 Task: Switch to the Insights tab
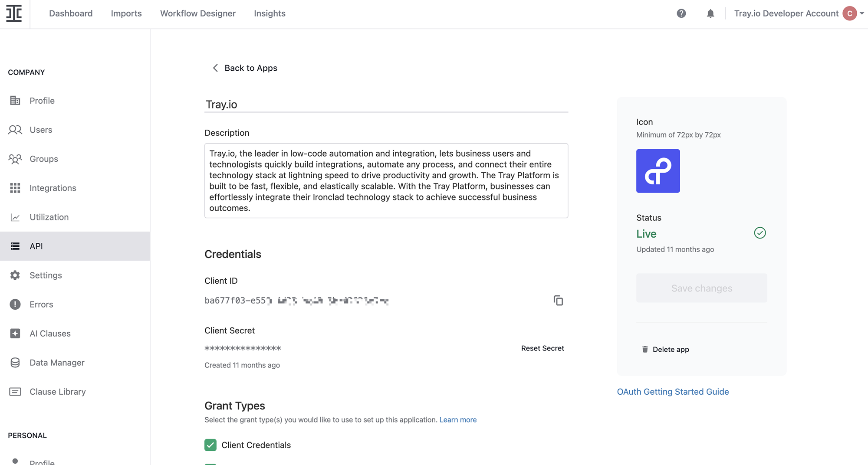[x=270, y=13]
